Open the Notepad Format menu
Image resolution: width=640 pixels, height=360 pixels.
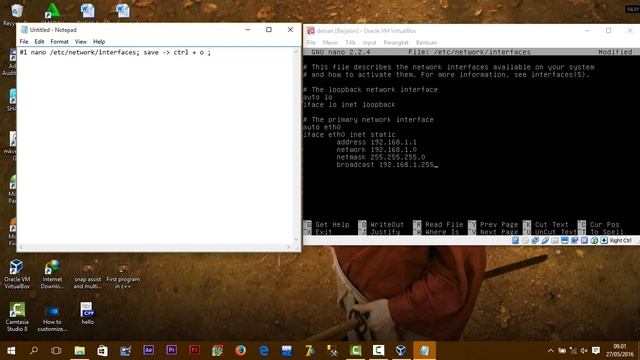[x=60, y=42]
